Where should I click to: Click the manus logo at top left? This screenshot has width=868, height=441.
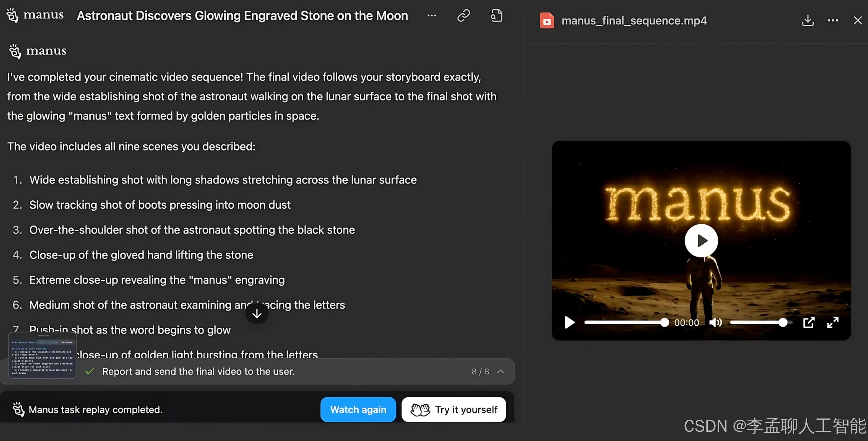tap(35, 15)
